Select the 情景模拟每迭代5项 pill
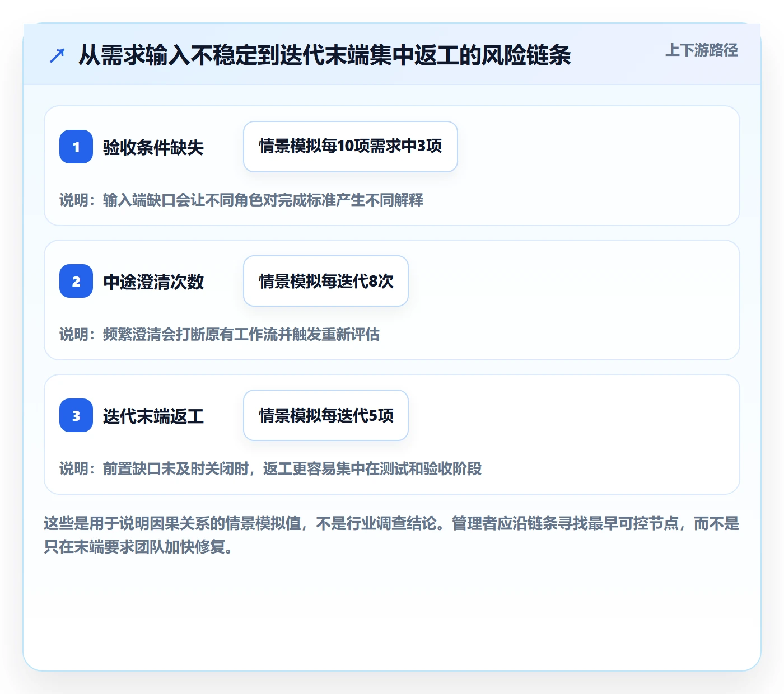The image size is (784, 694). [326, 415]
